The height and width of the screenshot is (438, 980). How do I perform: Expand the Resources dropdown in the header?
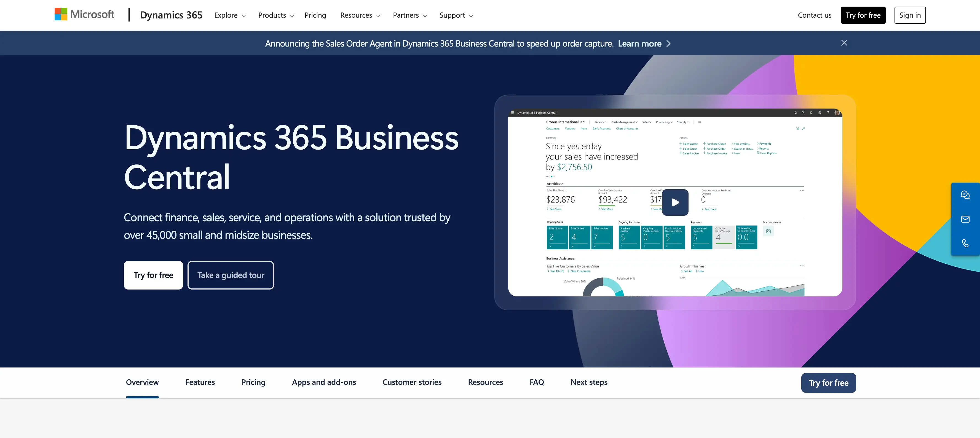(360, 15)
